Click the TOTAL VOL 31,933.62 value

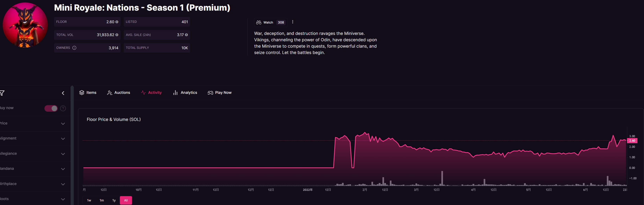[106, 35]
